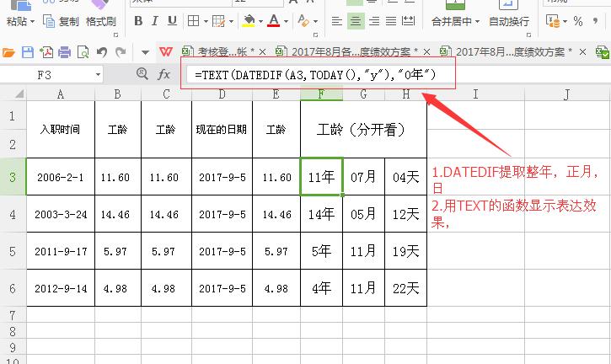Open the currency format dropdown arrow
Screen dimensions: 611x364
pyautogui.click(x=565, y=21)
